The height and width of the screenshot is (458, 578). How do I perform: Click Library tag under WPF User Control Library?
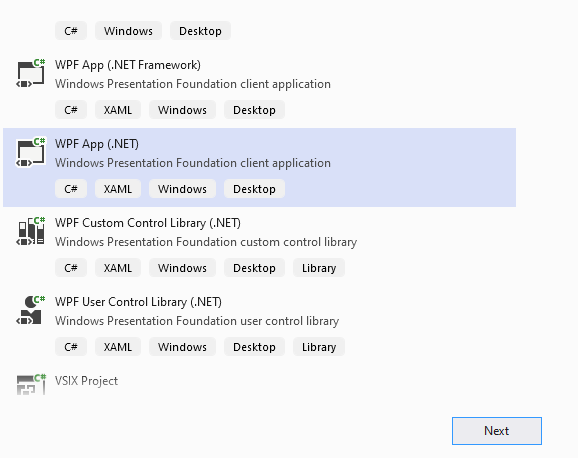tap(319, 347)
